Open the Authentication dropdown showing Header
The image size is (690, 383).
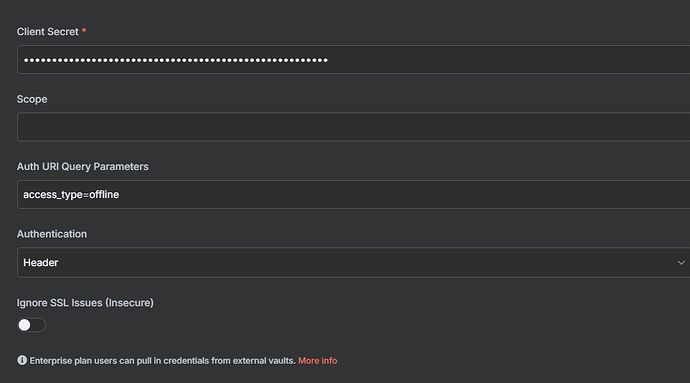click(x=353, y=262)
